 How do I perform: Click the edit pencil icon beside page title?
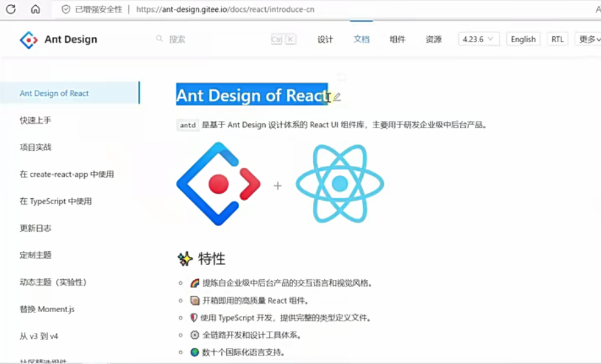tap(337, 97)
